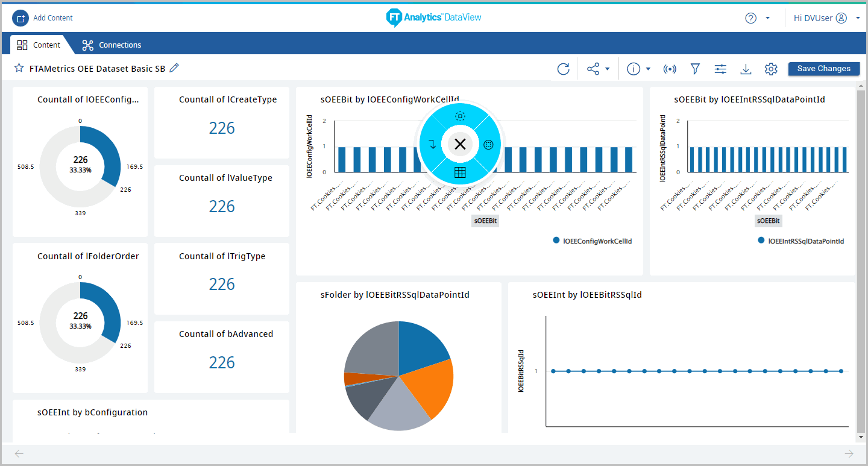Click the live broadcast signal icon
868x466 pixels.
point(670,69)
